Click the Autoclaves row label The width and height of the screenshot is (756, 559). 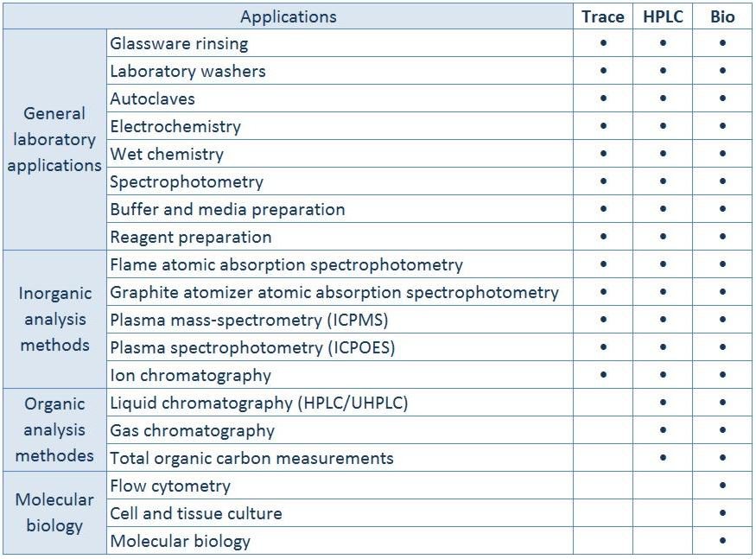pyautogui.click(x=153, y=98)
